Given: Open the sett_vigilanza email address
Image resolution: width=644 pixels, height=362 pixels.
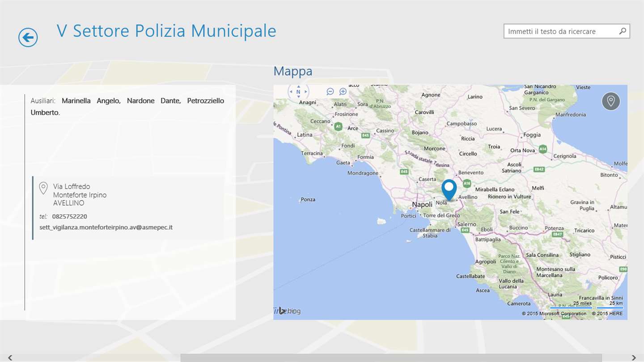Looking at the screenshot, I should point(106,227).
